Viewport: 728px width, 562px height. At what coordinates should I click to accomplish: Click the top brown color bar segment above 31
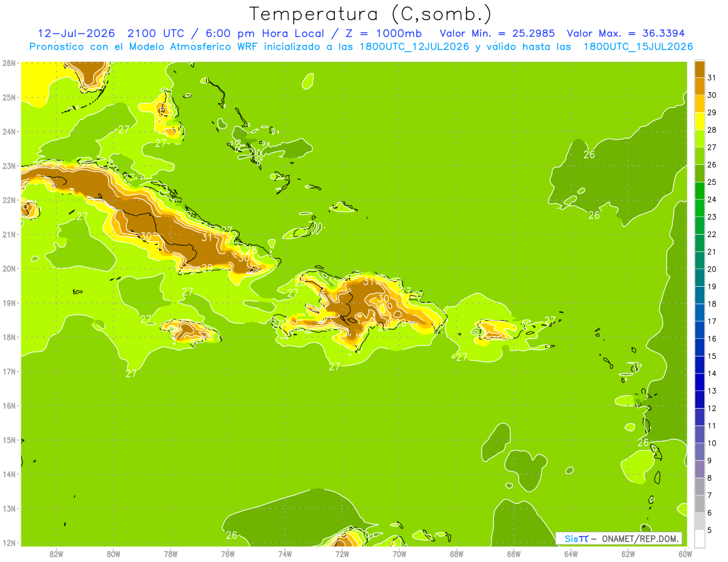699,69
